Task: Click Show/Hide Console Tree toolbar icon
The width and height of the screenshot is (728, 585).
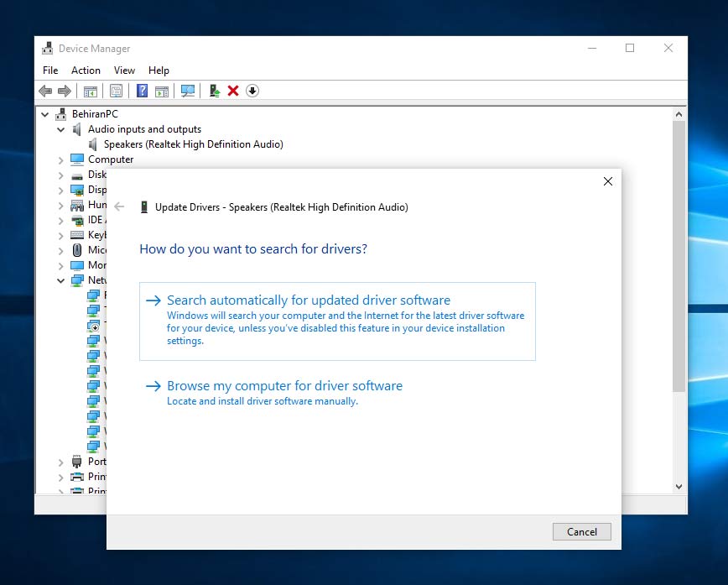Action: point(90,91)
